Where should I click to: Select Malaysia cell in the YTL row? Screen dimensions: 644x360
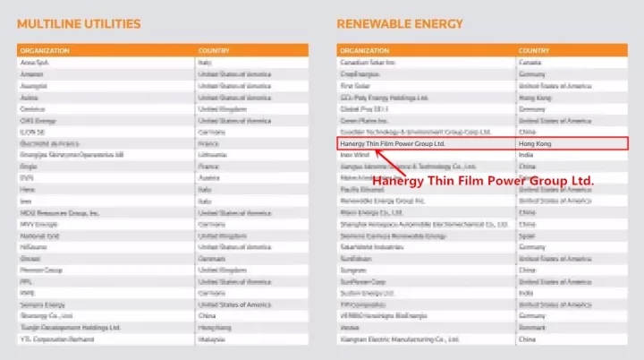[251, 339]
